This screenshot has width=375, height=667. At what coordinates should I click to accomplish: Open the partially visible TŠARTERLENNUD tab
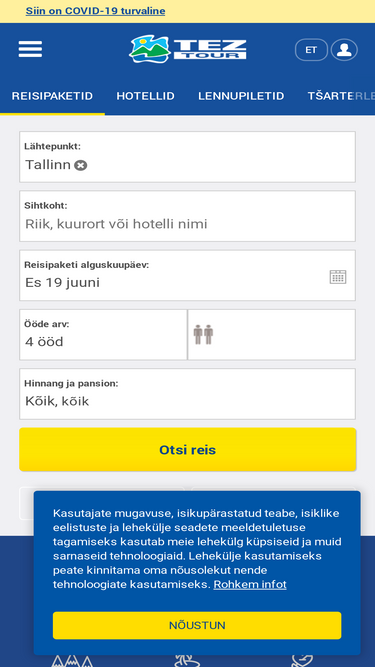click(341, 96)
